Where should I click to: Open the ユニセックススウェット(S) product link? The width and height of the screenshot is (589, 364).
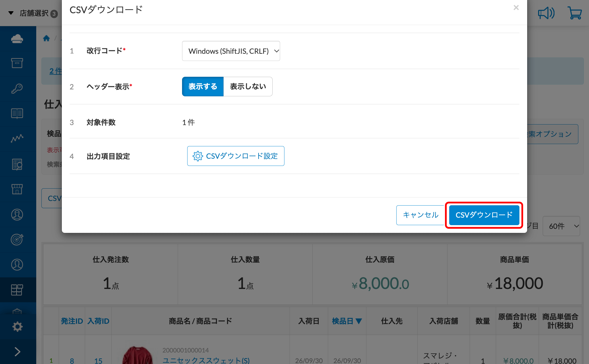(x=206, y=360)
